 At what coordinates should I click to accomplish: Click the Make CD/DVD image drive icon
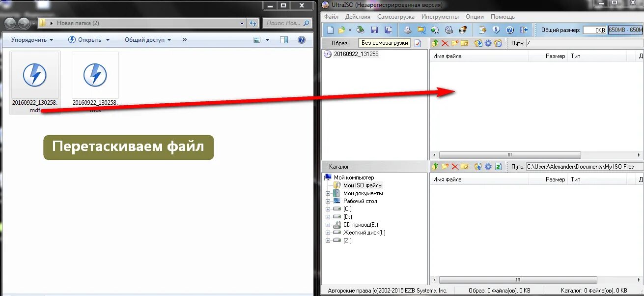(407, 30)
